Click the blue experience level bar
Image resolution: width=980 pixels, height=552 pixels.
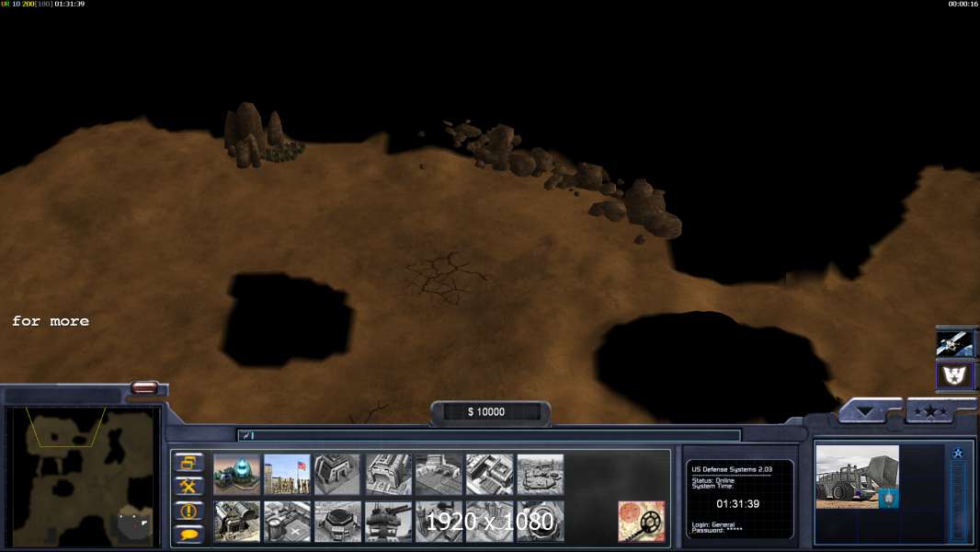pos(958,501)
